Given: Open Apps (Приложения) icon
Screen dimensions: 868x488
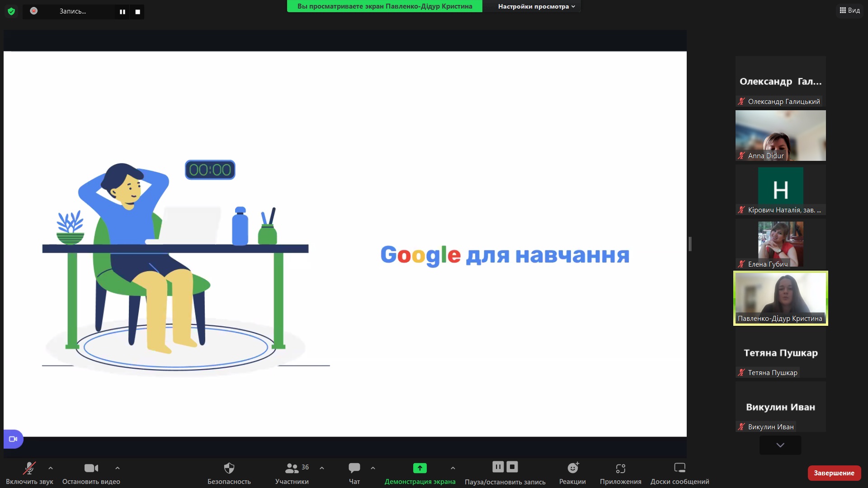Looking at the screenshot, I should tap(620, 468).
